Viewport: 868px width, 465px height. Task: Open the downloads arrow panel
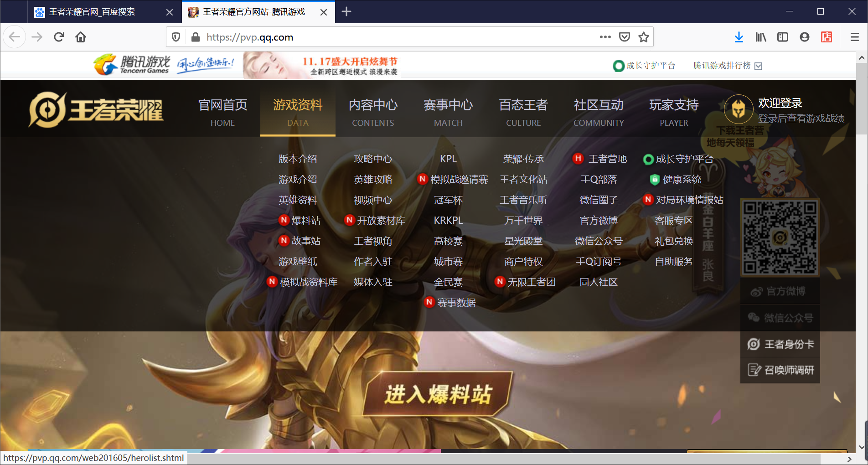pyautogui.click(x=739, y=37)
